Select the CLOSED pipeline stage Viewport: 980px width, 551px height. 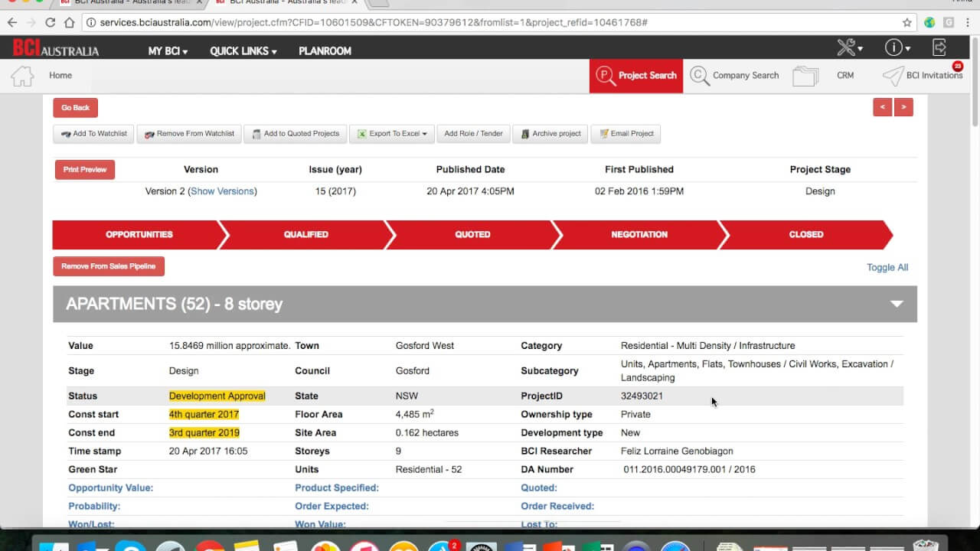(805, 235)
